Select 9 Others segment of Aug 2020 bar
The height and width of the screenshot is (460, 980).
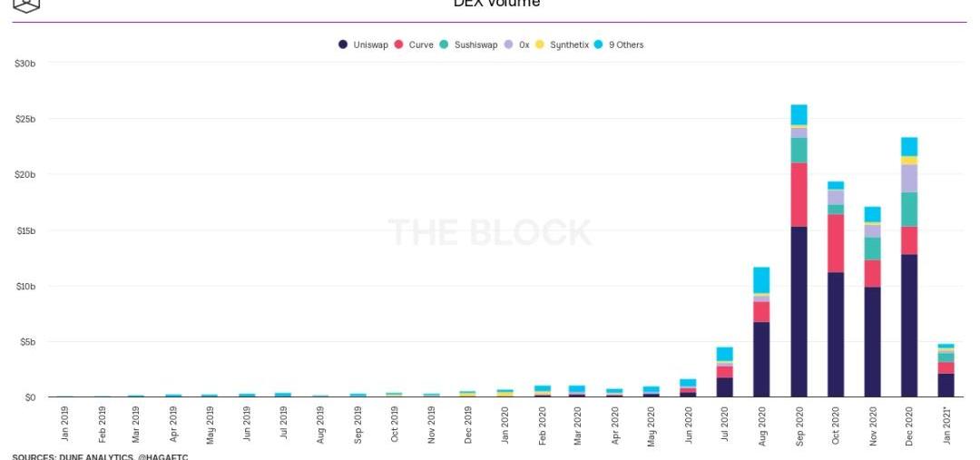point(761,279)
